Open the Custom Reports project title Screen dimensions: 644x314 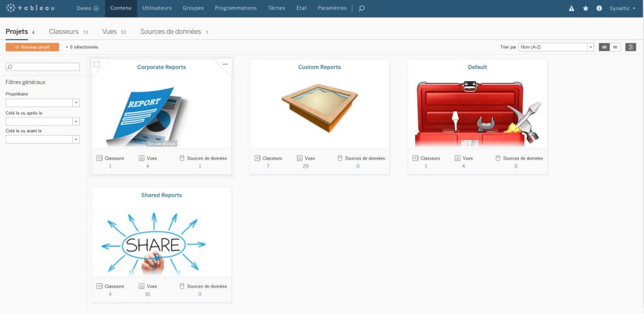pos(319,67)
